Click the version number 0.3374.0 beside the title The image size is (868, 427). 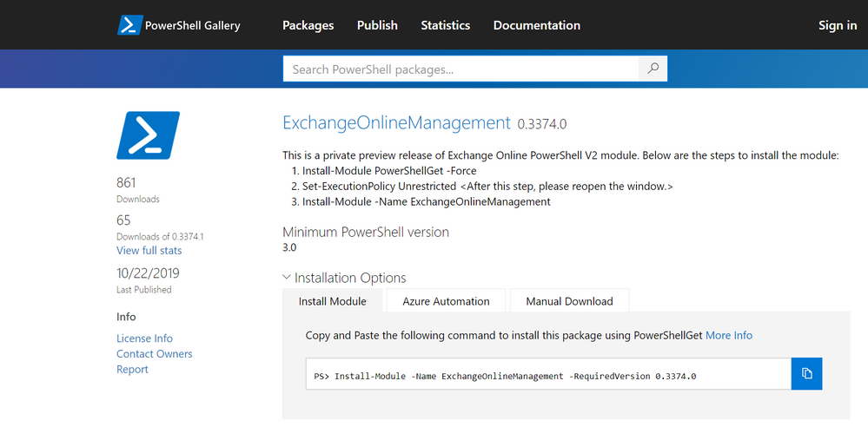pos(542,124)
